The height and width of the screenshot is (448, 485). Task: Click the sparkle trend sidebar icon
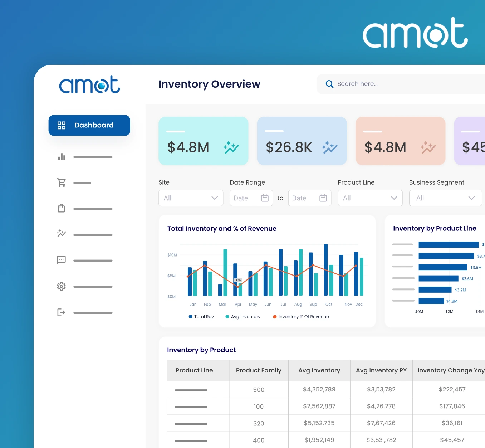tap(62, 233)
